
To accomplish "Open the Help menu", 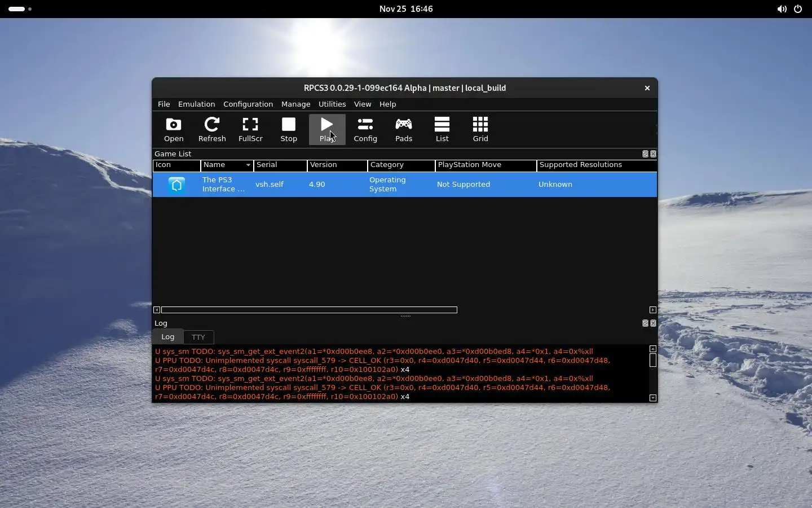I will [387, 104].
